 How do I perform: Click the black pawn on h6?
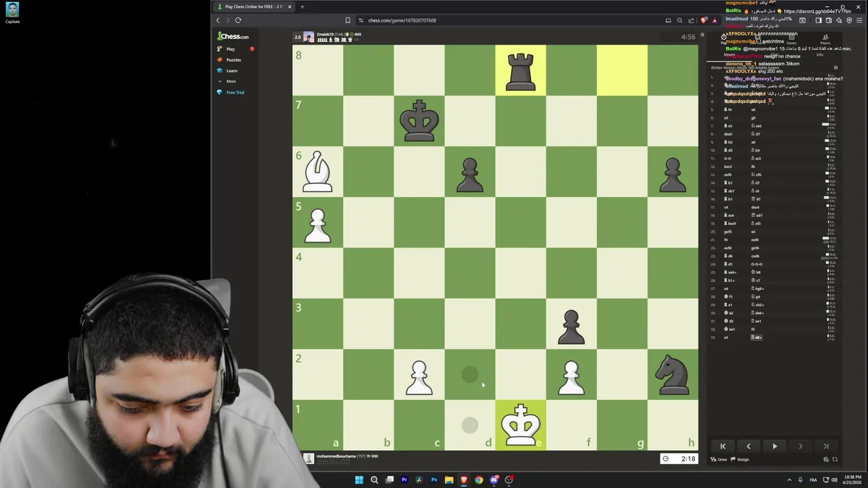coord(673,174)
